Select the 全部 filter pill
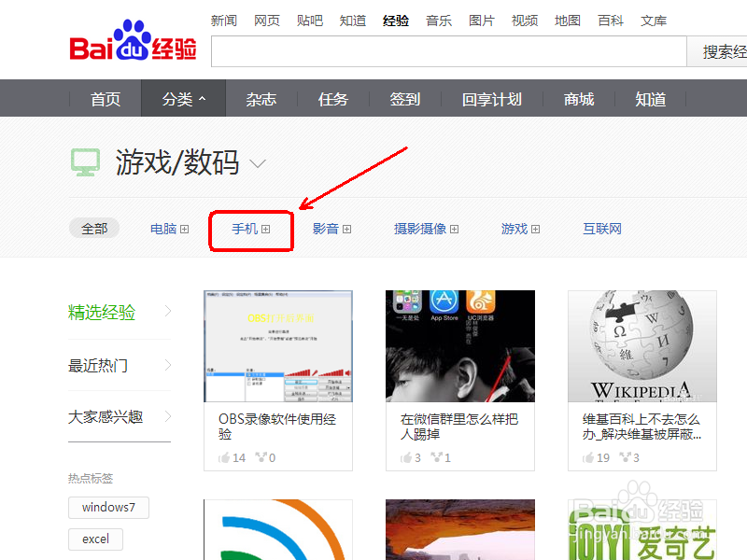The image size is (747, 560). [x=94, y=229]
